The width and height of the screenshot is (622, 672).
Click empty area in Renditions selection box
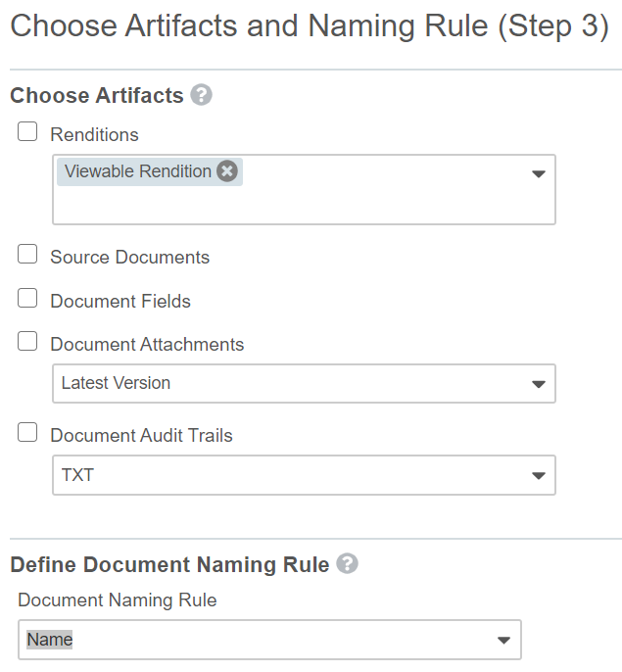[x=294, y=206]
